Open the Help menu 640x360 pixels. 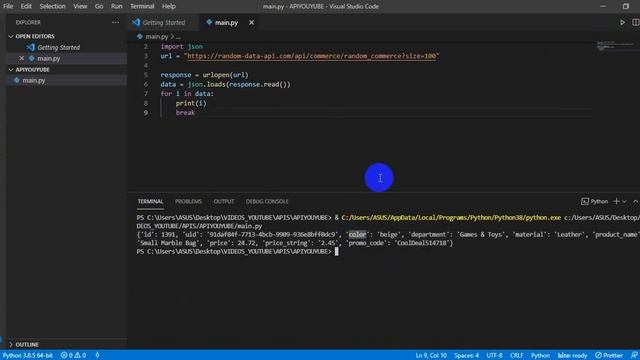coord(169,6)
